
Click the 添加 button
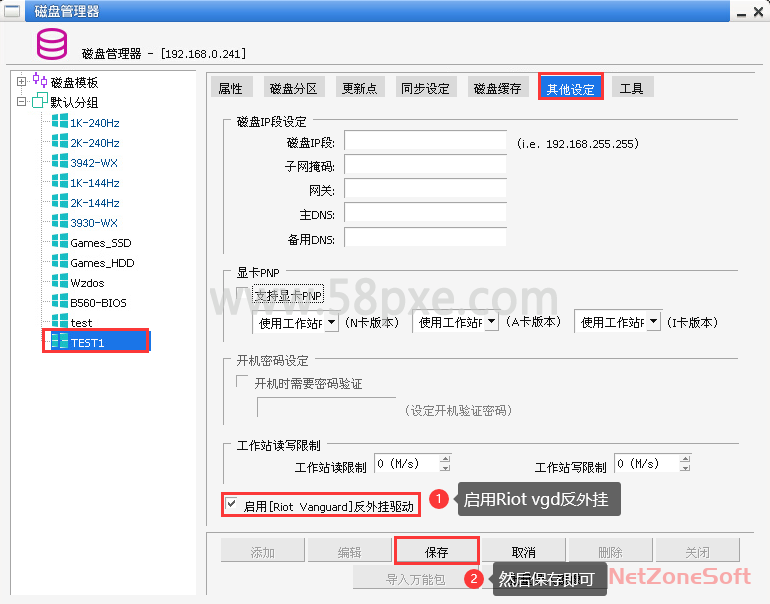[x=263, y=552]
